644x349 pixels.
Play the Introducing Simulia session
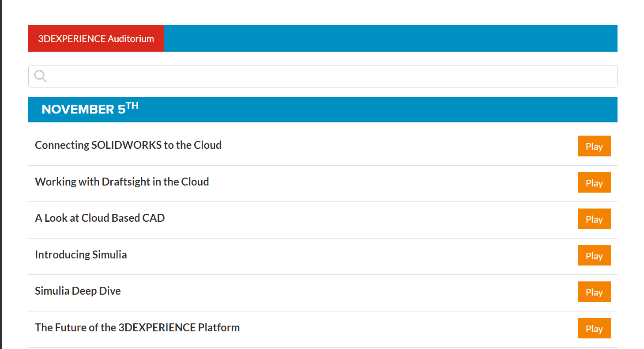594,256
